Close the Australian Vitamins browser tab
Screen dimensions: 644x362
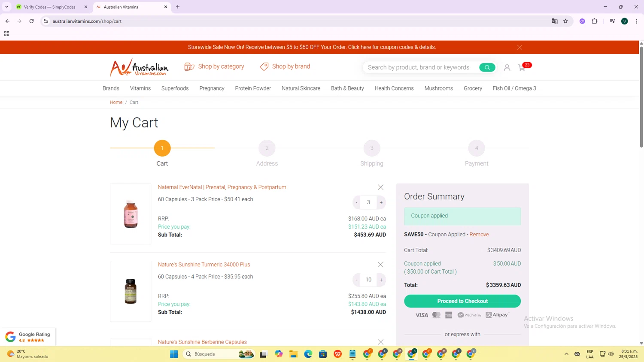click(x=166, y=7)
